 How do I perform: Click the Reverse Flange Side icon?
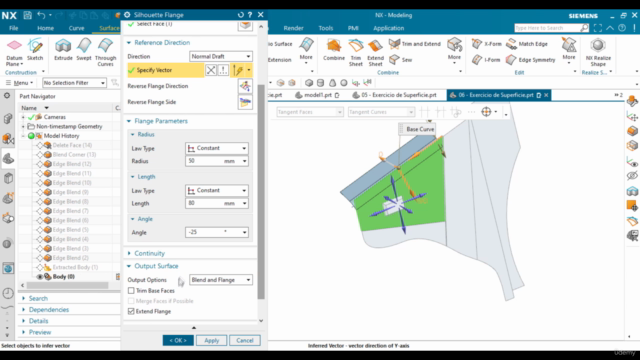point(245,102)
